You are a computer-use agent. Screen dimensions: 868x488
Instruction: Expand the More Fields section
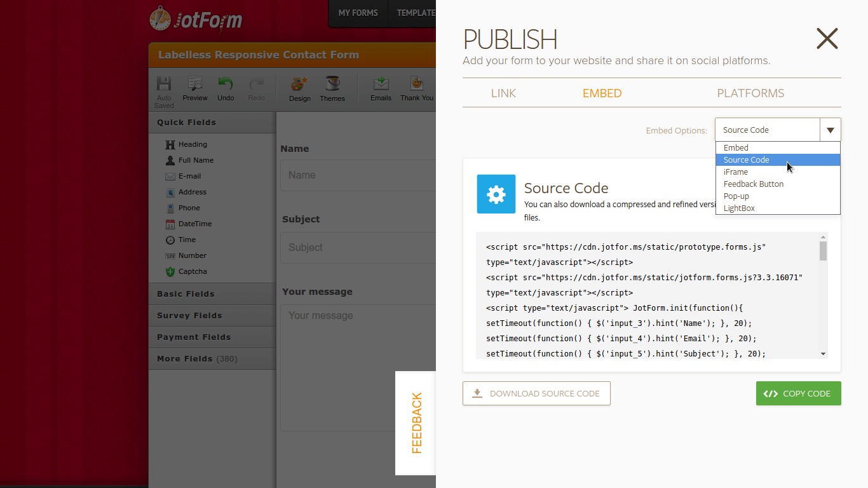(212, 359)
